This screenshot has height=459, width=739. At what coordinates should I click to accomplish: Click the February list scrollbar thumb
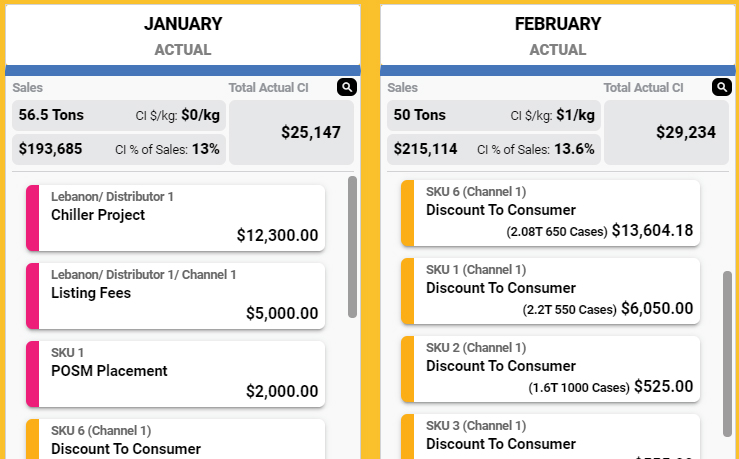tap(727, 352)
